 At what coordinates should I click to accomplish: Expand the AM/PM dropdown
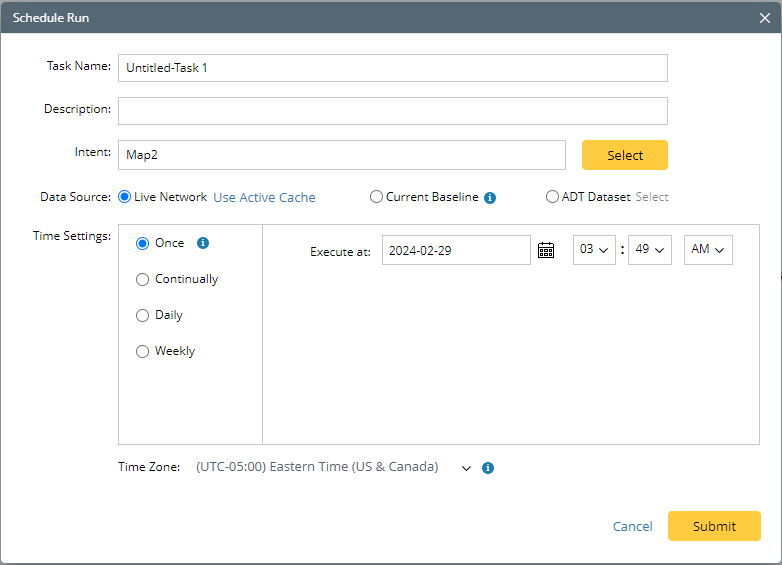[708, 250]
